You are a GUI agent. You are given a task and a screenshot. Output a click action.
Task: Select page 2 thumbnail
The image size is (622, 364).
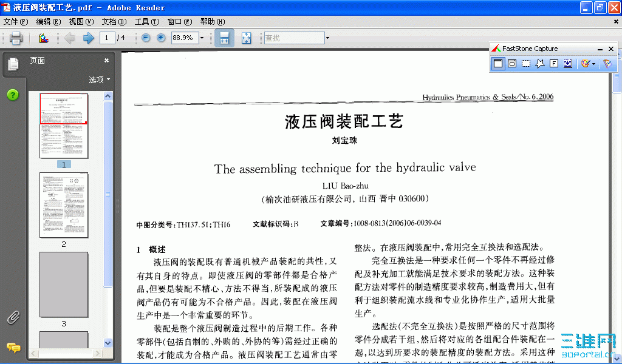coord(64,205)
